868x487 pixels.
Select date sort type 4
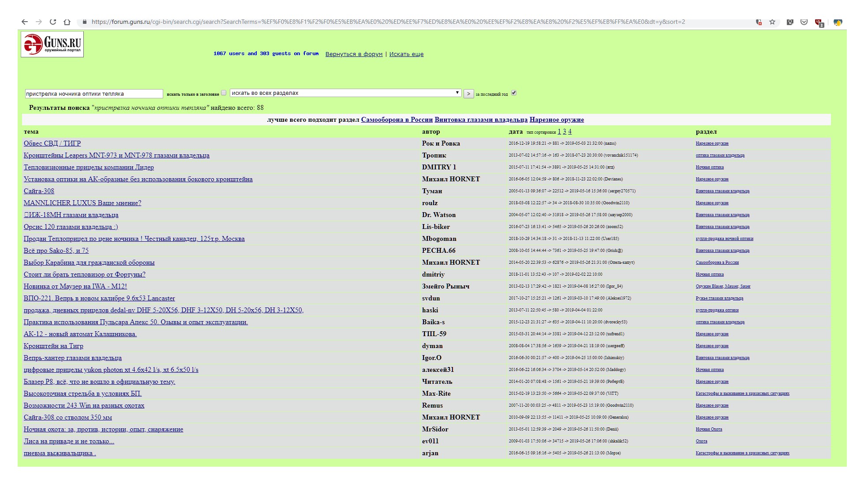point(570,131)
